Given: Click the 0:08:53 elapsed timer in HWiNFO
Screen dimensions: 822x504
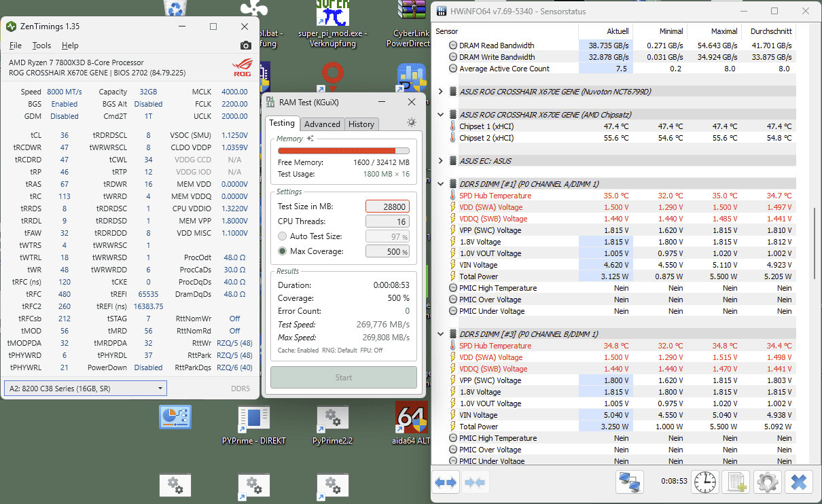Looking at the screenshot, I should (675, 481).
